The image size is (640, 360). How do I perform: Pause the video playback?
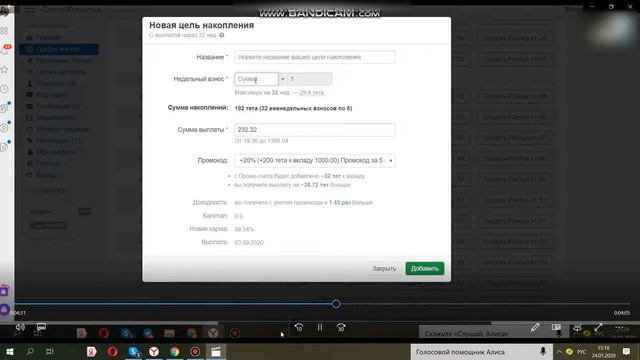point(320,327)
